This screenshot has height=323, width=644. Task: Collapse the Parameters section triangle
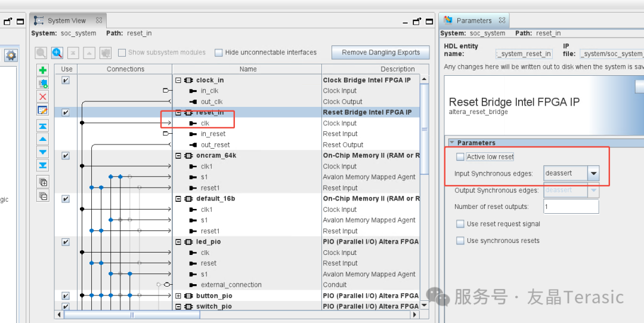point(452,143)
